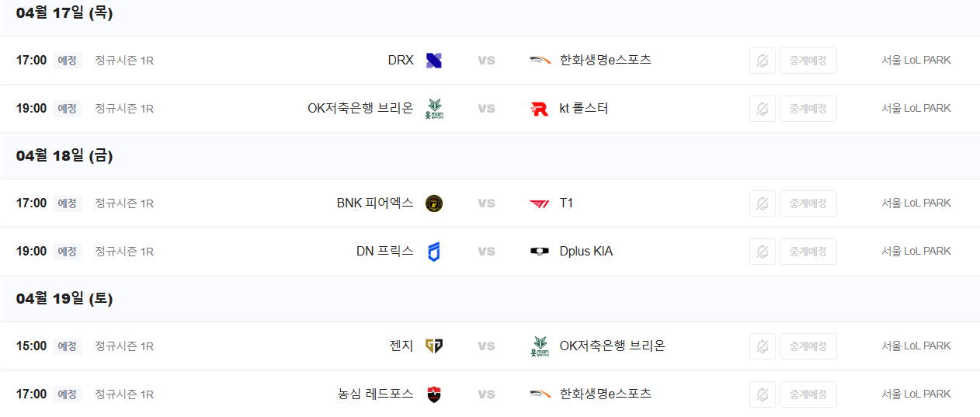Screen dimensions: 980x417
Task: Toggle notification bell for DRX match
Action: 763,61
